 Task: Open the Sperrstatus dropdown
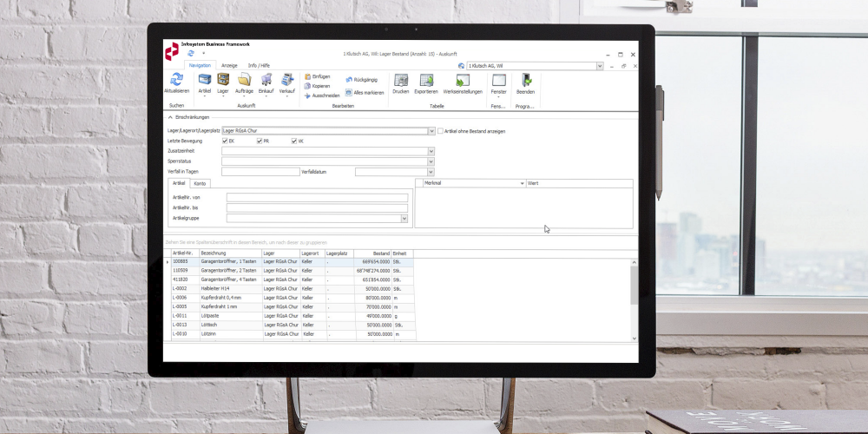click(x=431, y=161)
